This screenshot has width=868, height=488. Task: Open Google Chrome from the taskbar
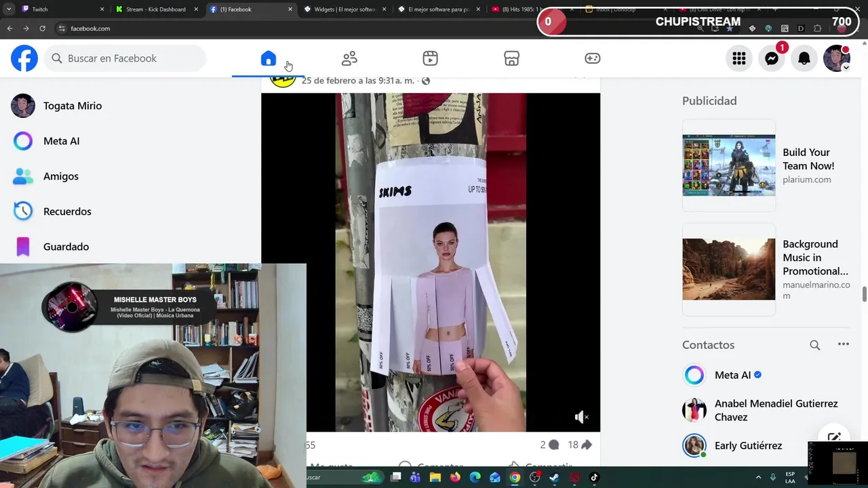[515, 477]
